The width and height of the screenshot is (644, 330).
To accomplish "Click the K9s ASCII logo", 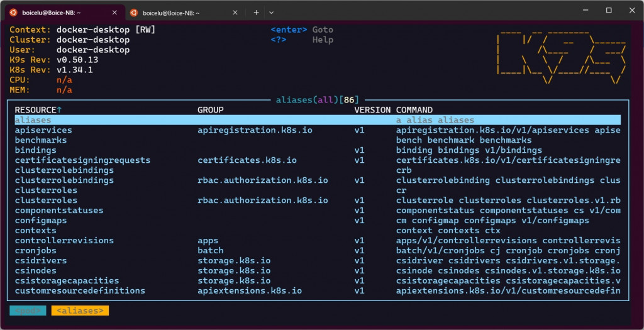I will coord(561,56).
